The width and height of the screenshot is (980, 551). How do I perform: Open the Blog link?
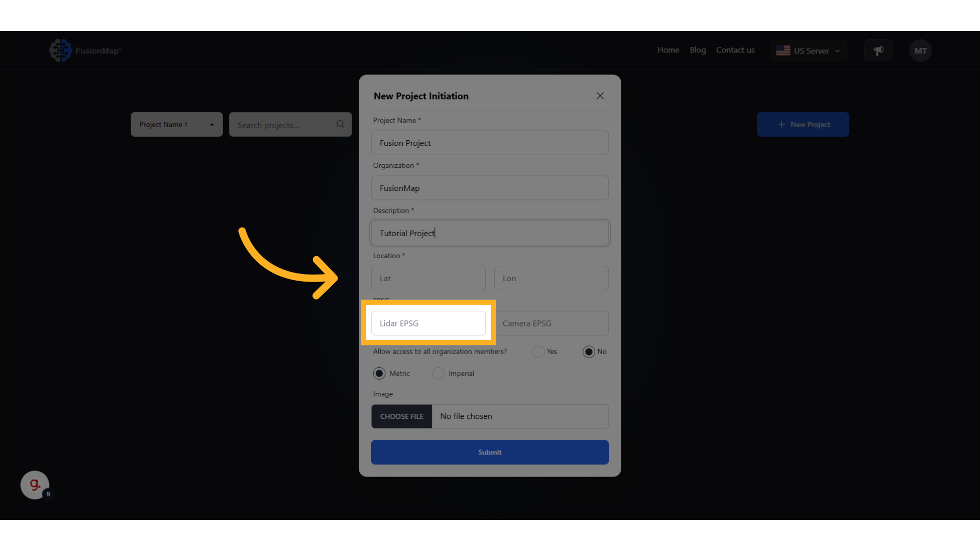pyautogui.click(x=698, y=50)
